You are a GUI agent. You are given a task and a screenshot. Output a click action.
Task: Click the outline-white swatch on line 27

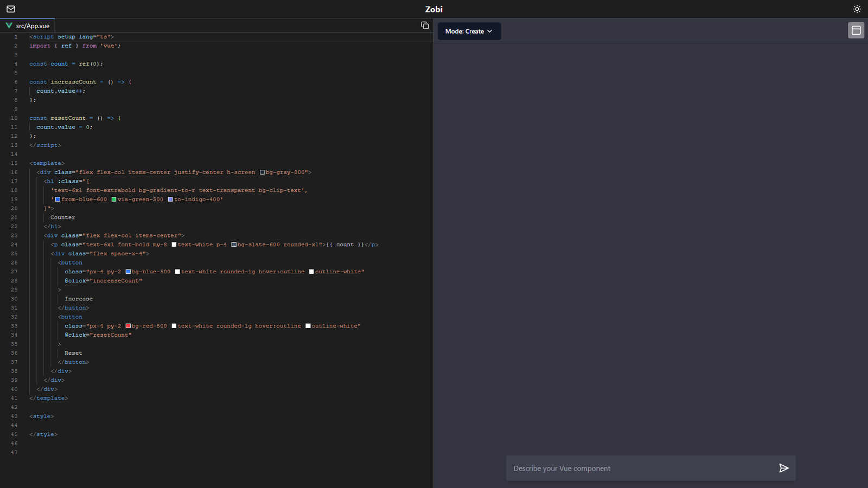tap(311, 272)
